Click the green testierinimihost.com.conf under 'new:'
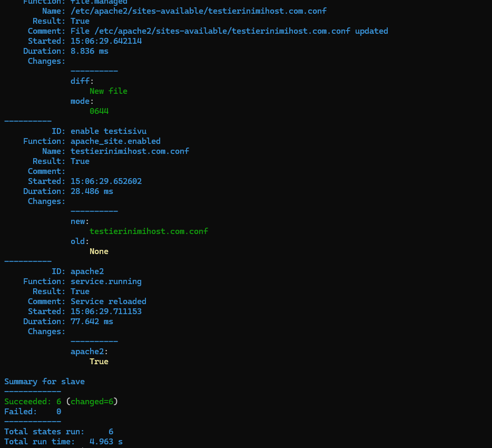The width and height of the screenshot is (492, 448). tap(149, 231)
